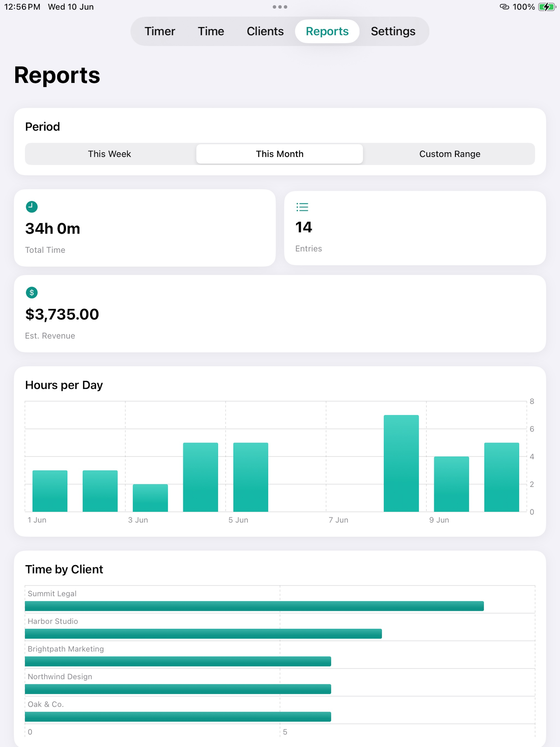
Task: Tap the Harbor Studio label
Action: [53, 621]
